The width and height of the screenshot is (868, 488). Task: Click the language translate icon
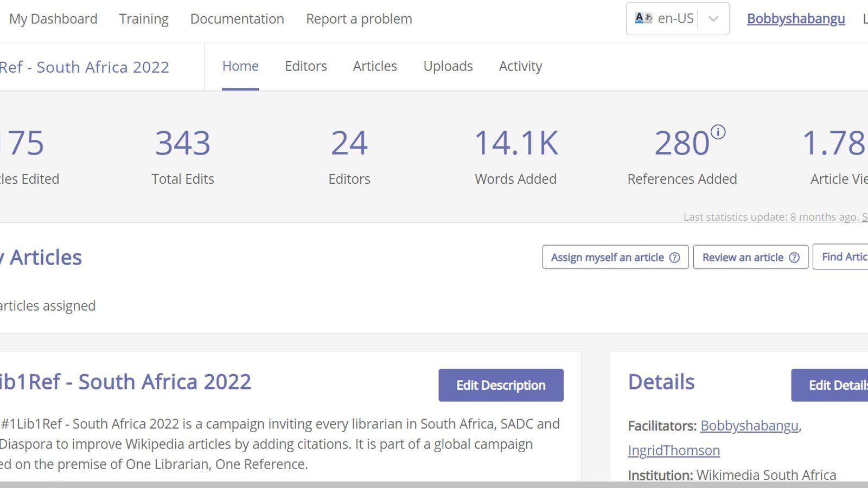point(643,18)
